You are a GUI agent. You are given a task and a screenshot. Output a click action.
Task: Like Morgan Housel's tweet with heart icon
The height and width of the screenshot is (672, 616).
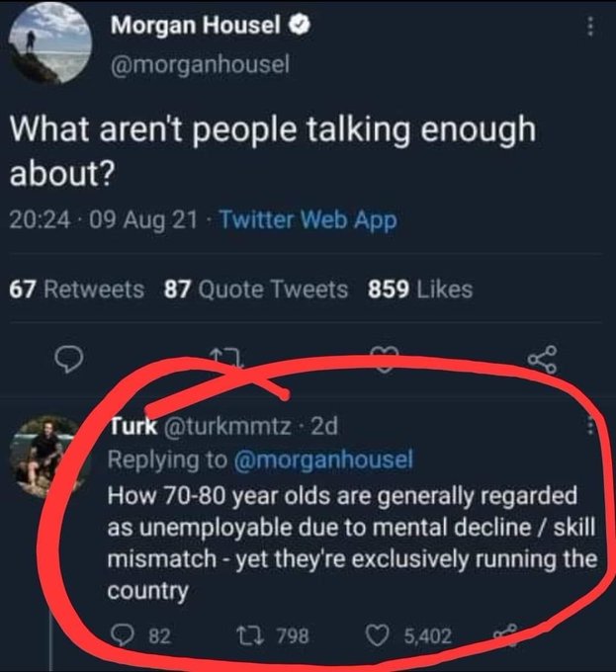(x=385, y=359)
